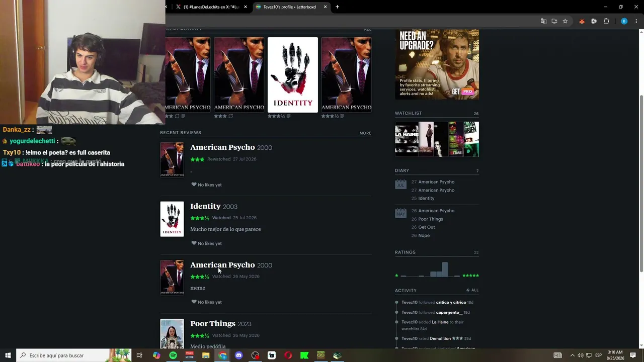Open Spotify from the taskbar
The image size is (644, 362).
(x=173, y=355)
